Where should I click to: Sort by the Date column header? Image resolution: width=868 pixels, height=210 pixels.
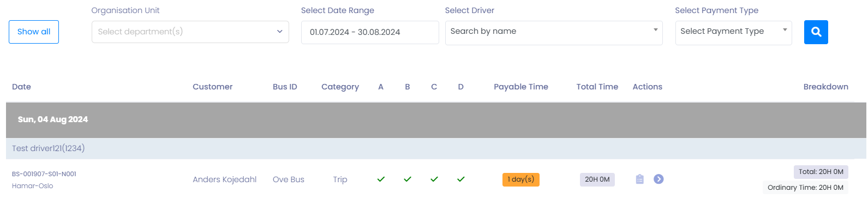(21, 87)
